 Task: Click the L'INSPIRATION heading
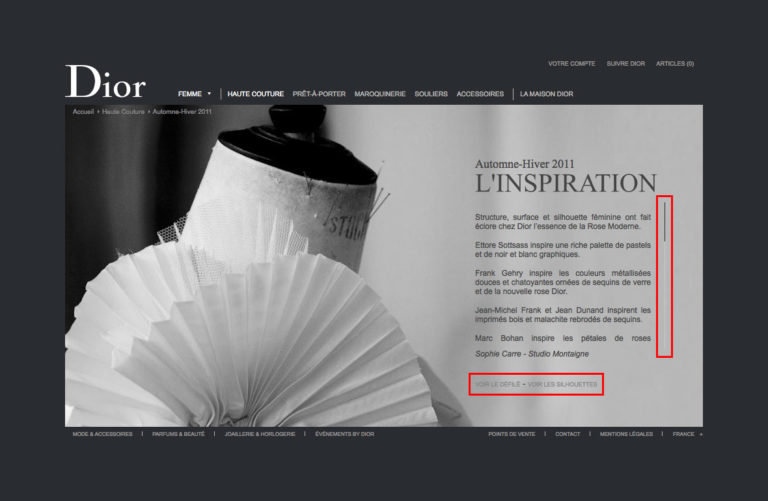coord(566,183)
